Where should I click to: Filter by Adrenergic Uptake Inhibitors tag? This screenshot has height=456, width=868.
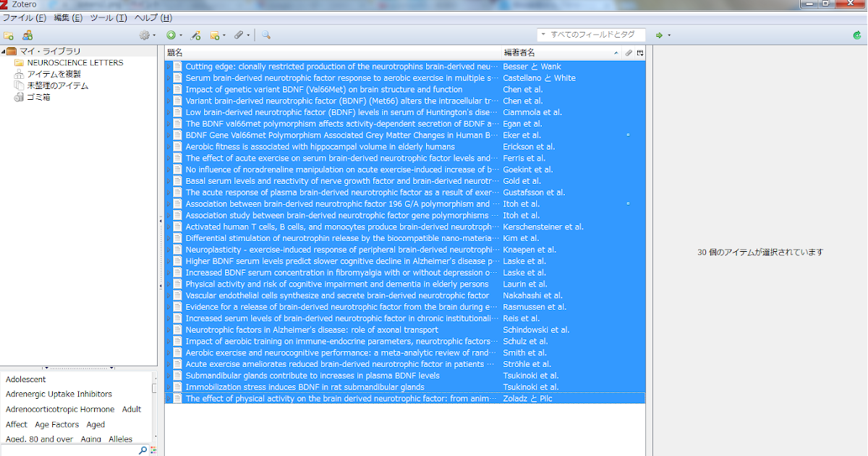[59, 394]
